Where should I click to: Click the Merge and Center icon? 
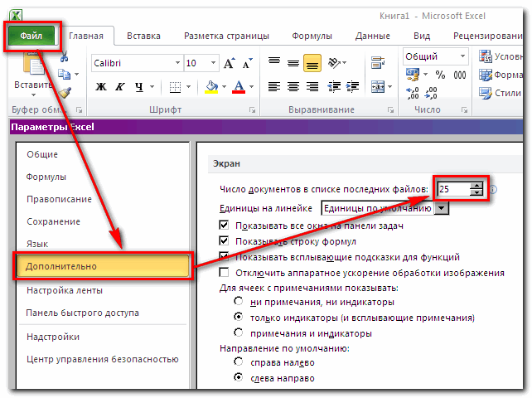tap(378, 87)
